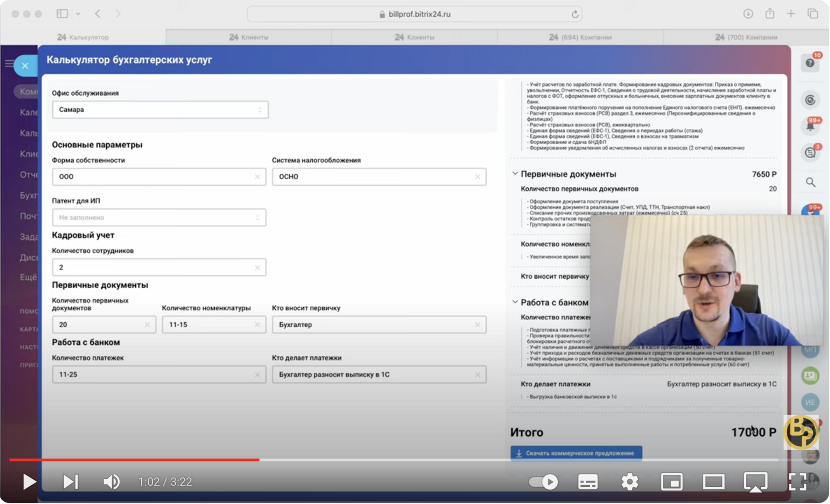Collapse the Первичные документы summary section
The image size is (830, 504).
tap(515, 174)
